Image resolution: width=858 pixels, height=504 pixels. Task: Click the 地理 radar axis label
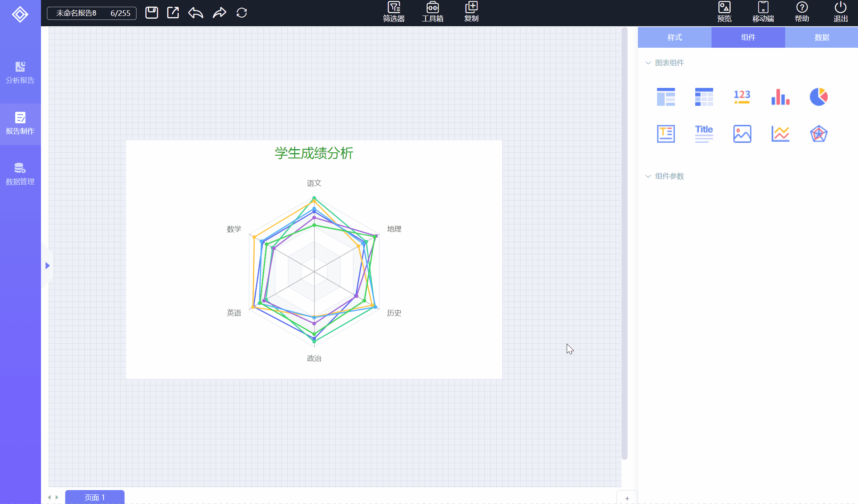tap(394, 229)
